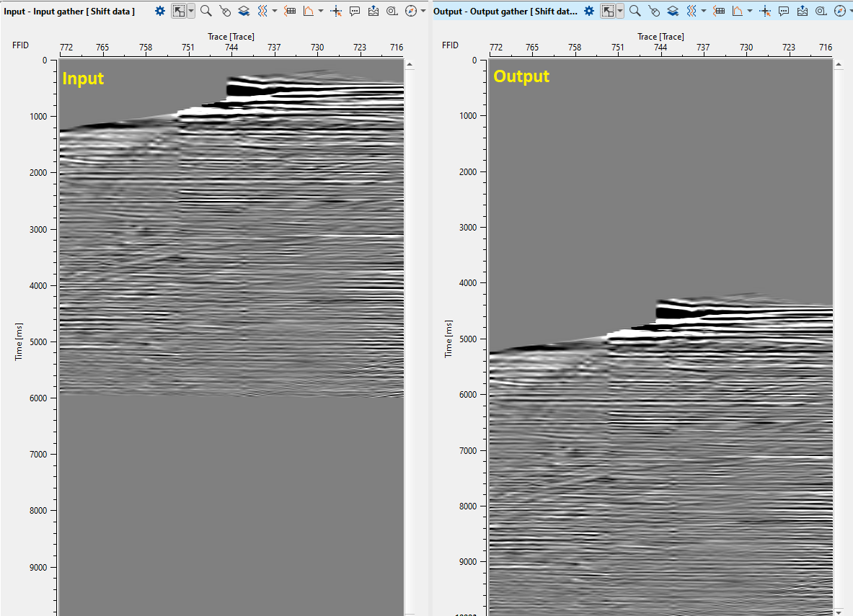
Task: Activate crosshair cursor tool in Input gather toolbar
Action: (335, 11)
